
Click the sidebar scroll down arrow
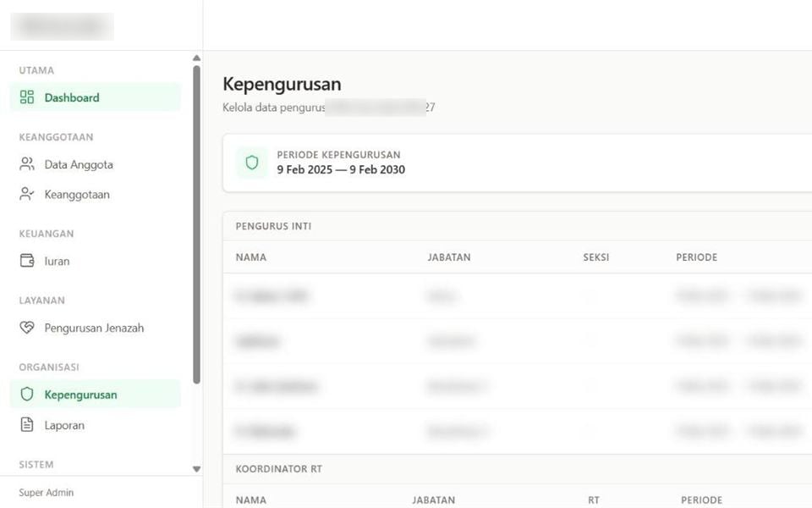click(x=197, y=469)
